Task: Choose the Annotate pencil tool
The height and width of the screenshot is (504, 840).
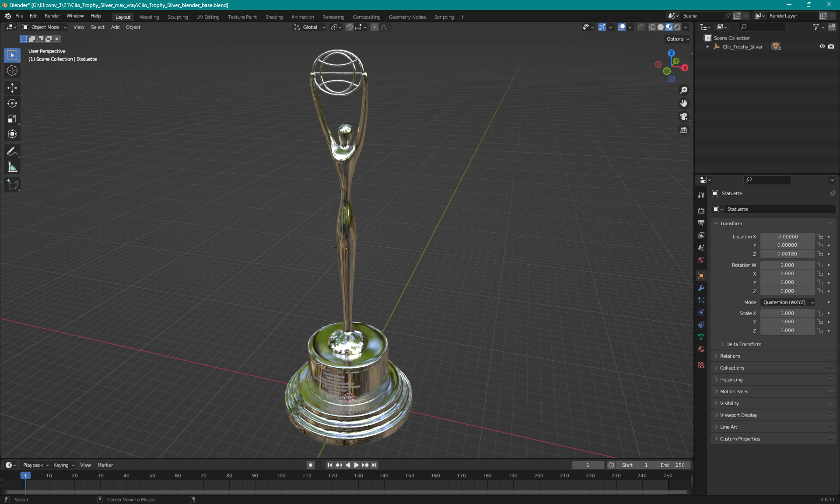Action: click(x=12, y=152)
